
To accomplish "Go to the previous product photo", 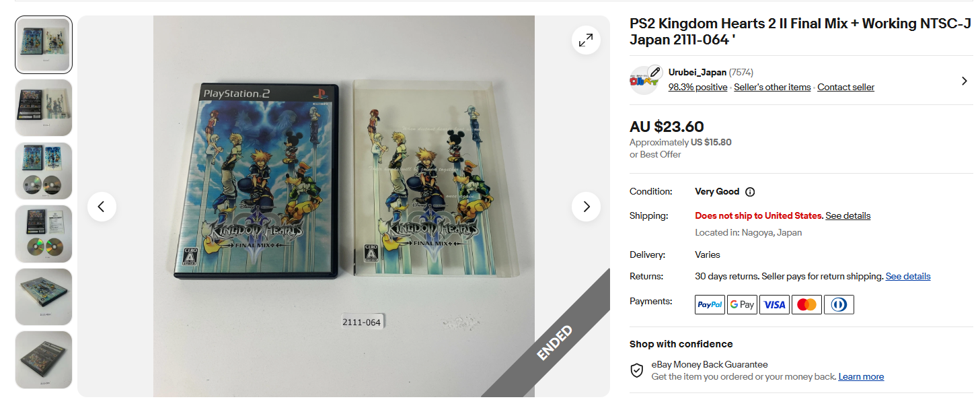I will click(102, 207).
